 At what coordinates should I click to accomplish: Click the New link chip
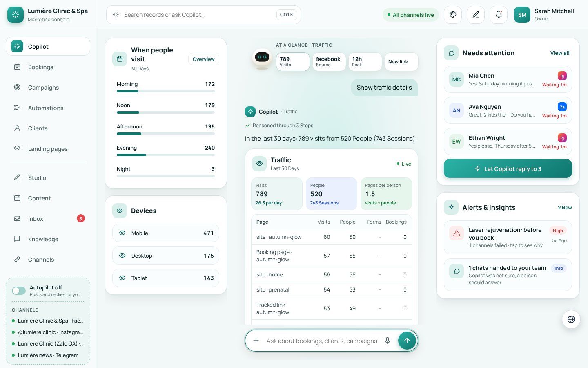click(x=401, y=62)
